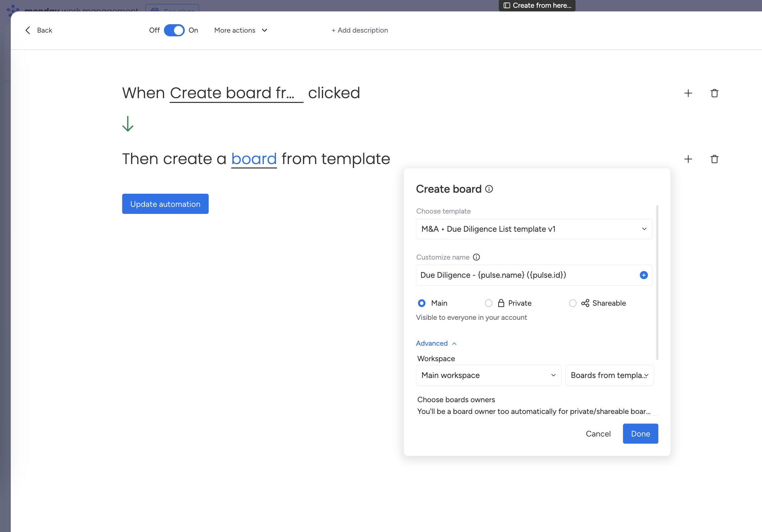762x532 pixels.
Task: Click the Update automation button
Action: click(x=165, y=204)
